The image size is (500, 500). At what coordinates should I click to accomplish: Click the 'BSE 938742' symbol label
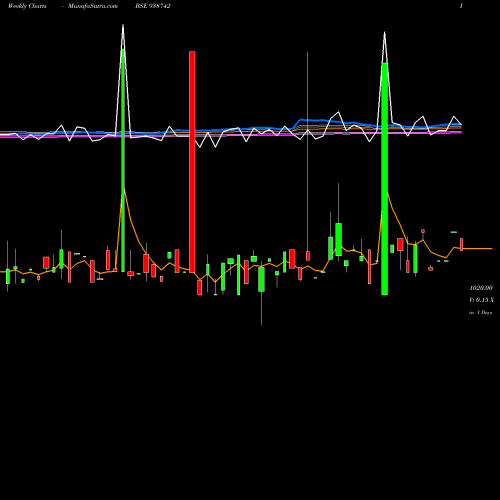coord(153,6)
